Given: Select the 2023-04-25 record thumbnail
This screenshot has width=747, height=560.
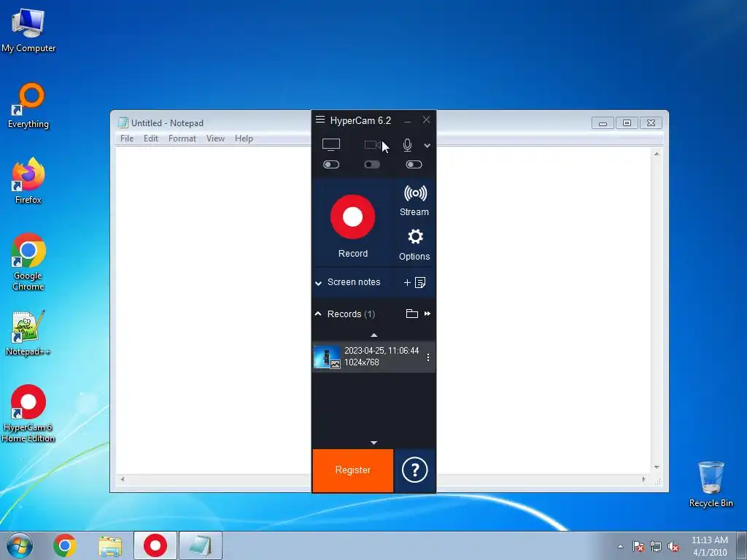Looking at the screenshot, I should coord(327,357).
